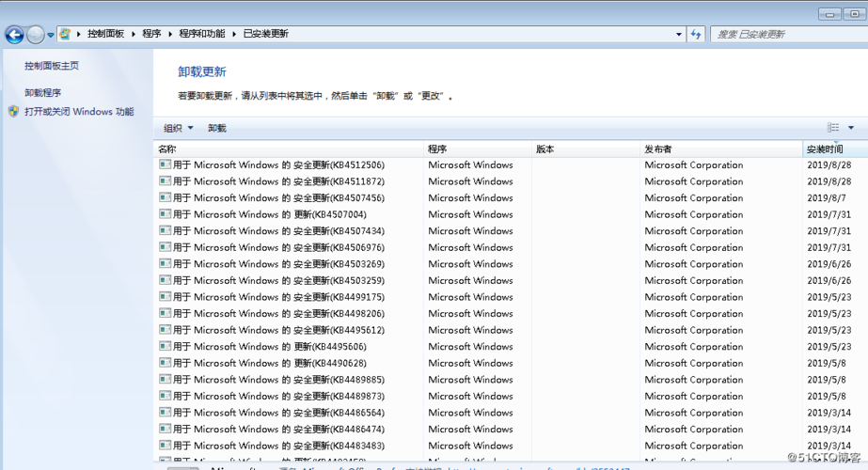Image resolution: width=868 pixels, height=470 pixels.
Task: Click the update icon for KB4512506
Action: (165, 164)
